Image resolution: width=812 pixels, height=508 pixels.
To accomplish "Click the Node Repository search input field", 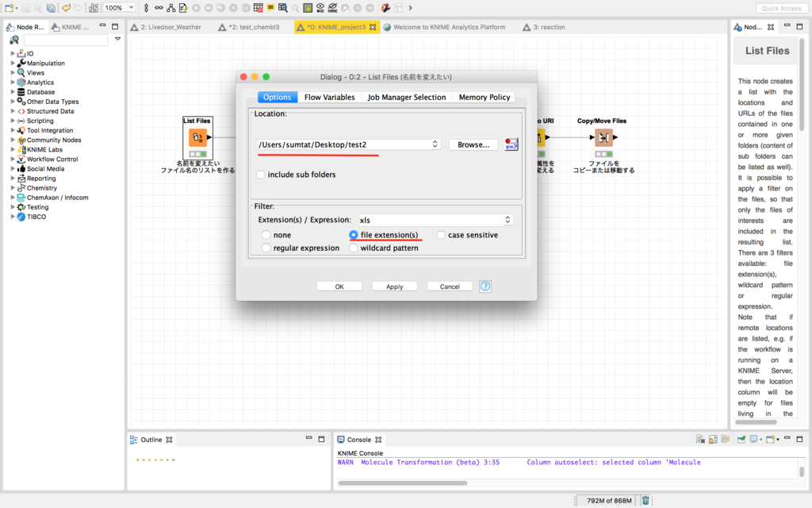I will (66, 40).
